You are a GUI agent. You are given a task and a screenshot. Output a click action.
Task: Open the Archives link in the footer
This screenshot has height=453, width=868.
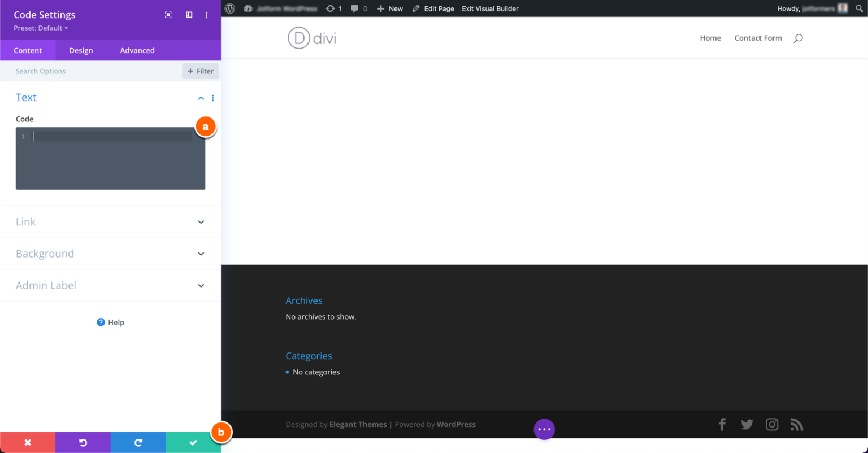303,300
